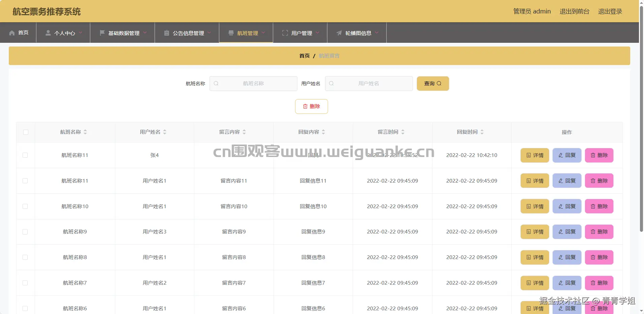Click the person icon for 个人中心

pyautogui.click(x=48, y=33)
